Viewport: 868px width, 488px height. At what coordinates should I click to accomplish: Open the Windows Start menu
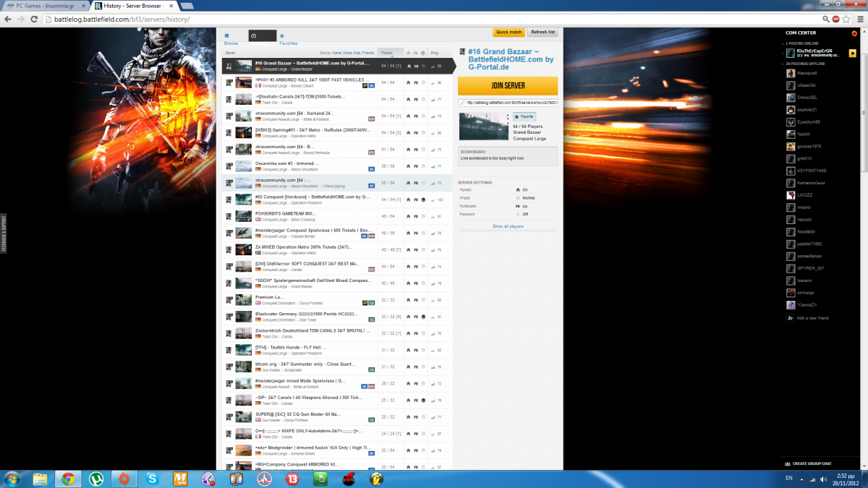[12, 478]
